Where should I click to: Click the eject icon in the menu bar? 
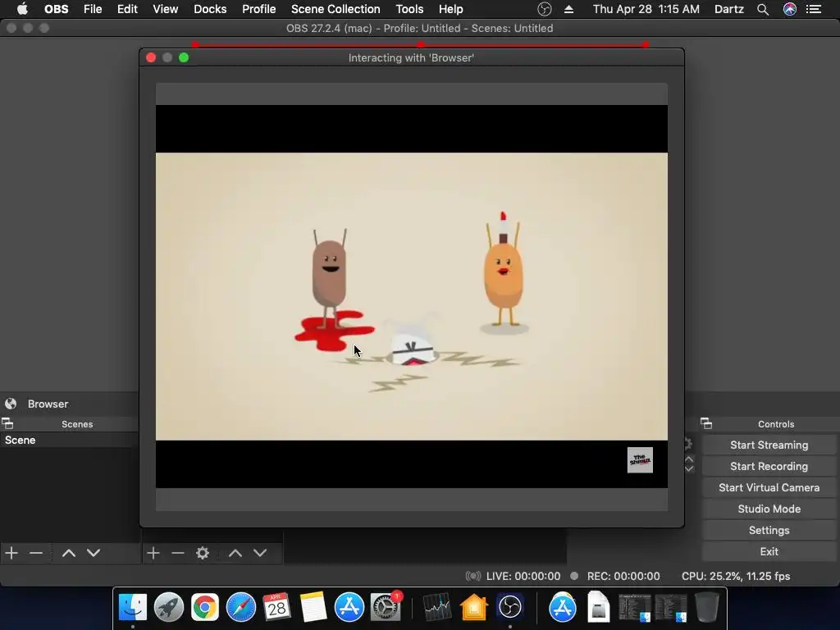click(x=569, y=9)
